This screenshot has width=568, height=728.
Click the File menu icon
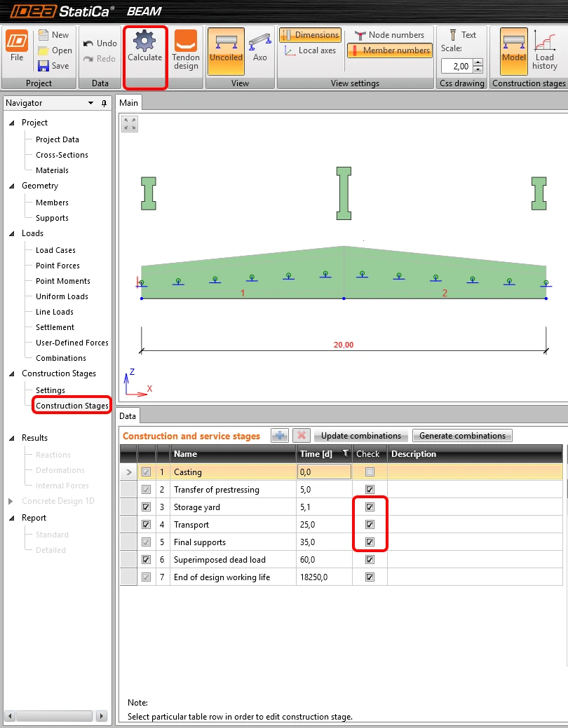click(x=17, y=46)
